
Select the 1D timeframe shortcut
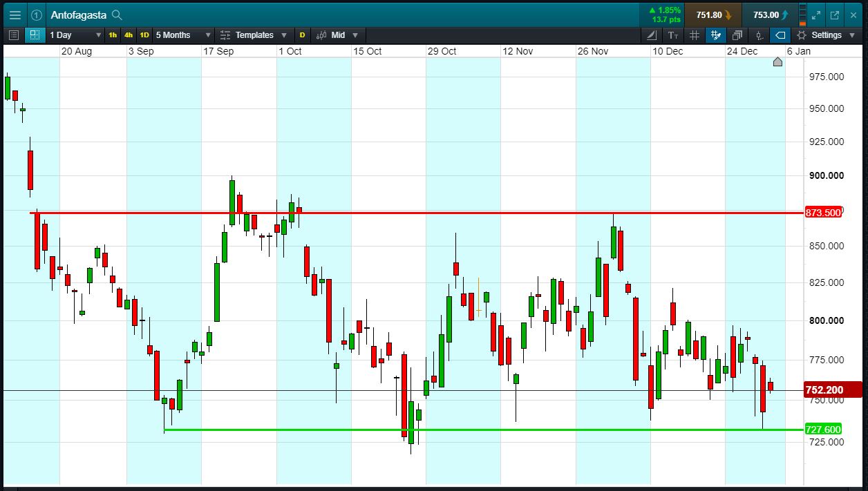(x=144, y=35)
